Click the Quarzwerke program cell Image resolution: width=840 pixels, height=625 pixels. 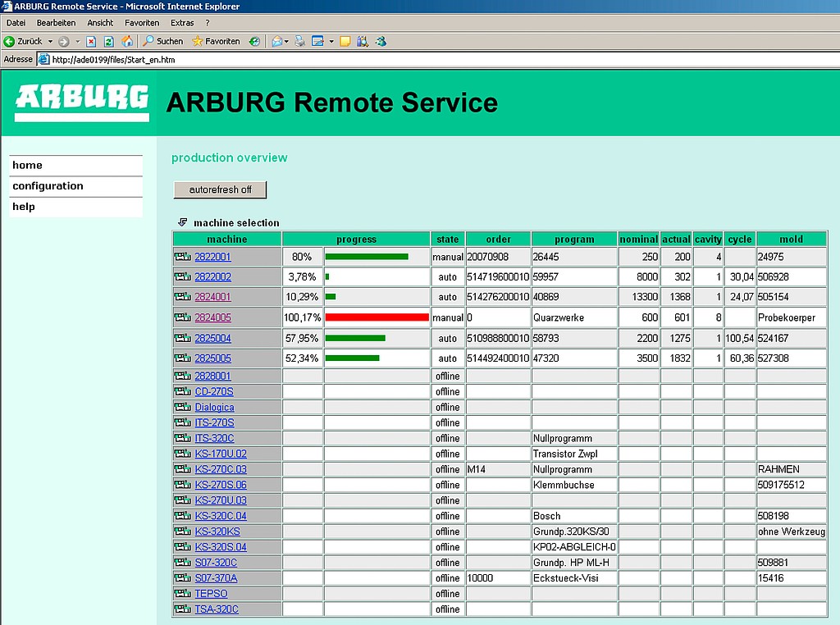tap(574, 317)
